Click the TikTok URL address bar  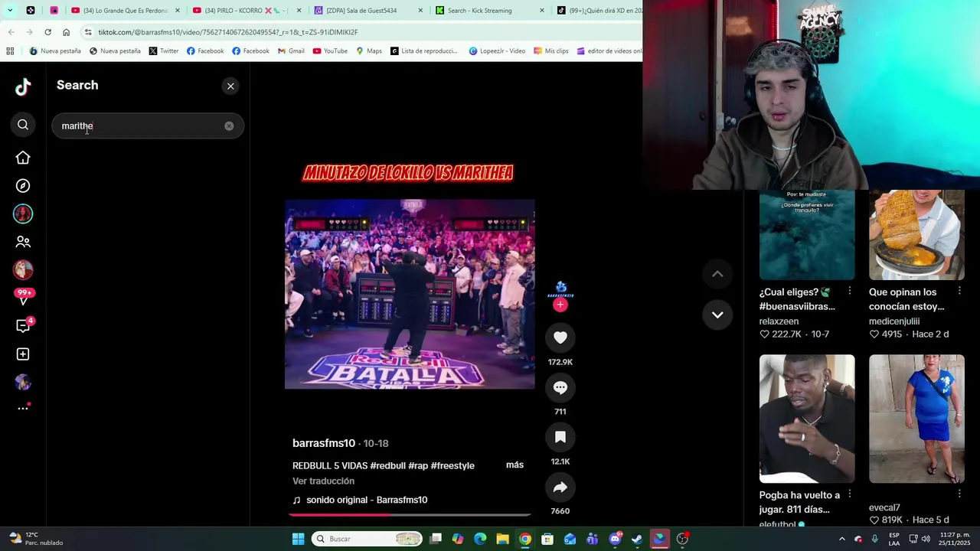360,32
